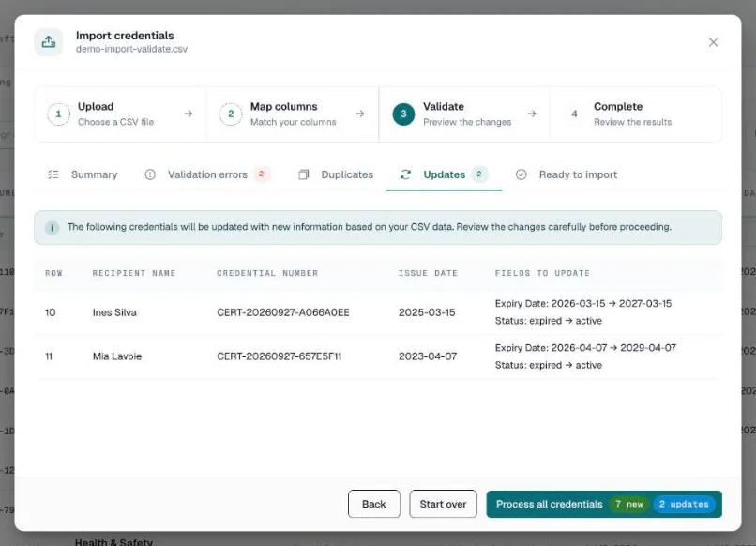The height and width of the screenshot is (546, 756).
Task: Click the red 2 badge on Validation errors
Action: point(262,174)
